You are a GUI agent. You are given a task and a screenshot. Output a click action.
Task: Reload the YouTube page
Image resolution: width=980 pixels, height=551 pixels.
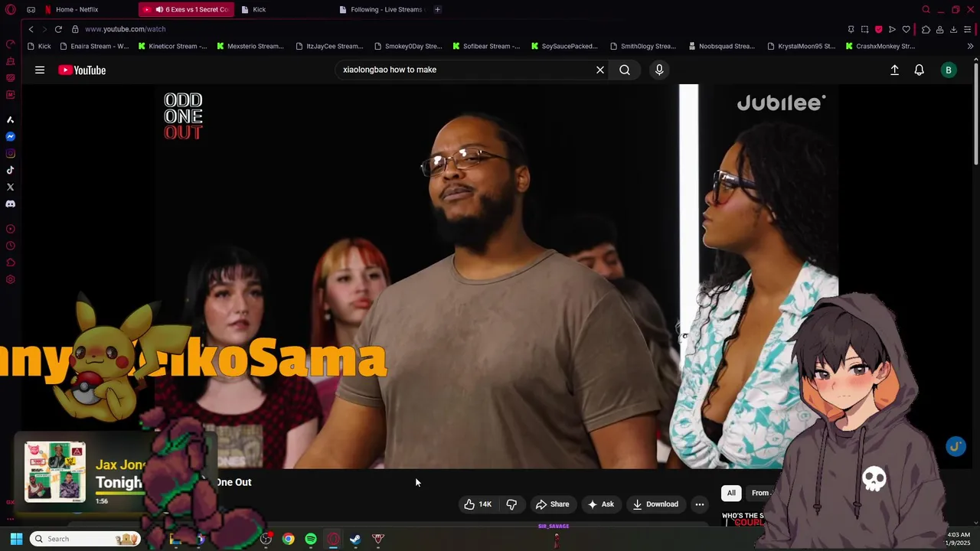coord(58,29)
